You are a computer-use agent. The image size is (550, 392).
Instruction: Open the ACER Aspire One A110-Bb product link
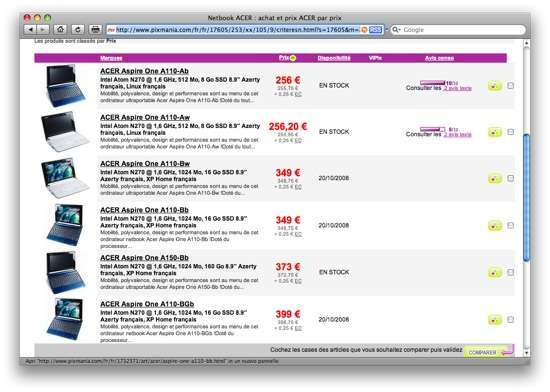145,210
